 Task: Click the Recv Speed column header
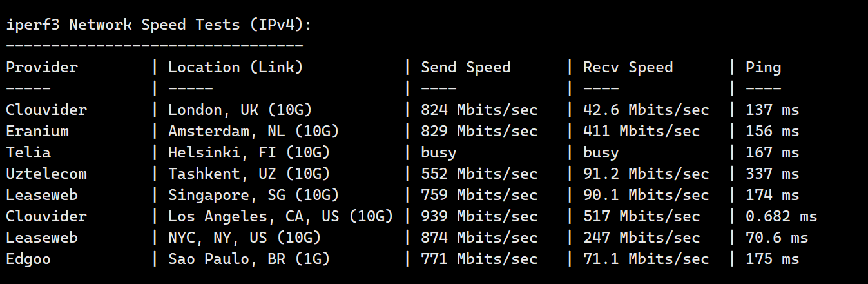click(628, 67)
